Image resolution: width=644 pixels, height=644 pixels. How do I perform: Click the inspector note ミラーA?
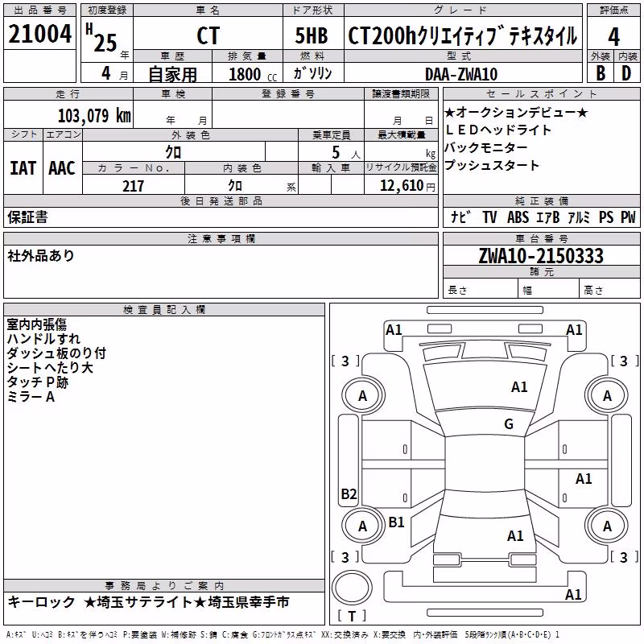coord(31,397)
